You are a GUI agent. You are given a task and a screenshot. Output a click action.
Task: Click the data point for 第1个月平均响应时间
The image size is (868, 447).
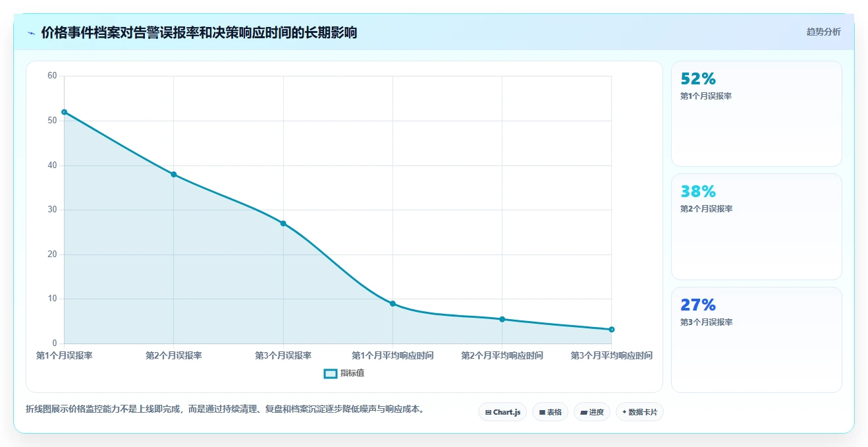[393, 304]
